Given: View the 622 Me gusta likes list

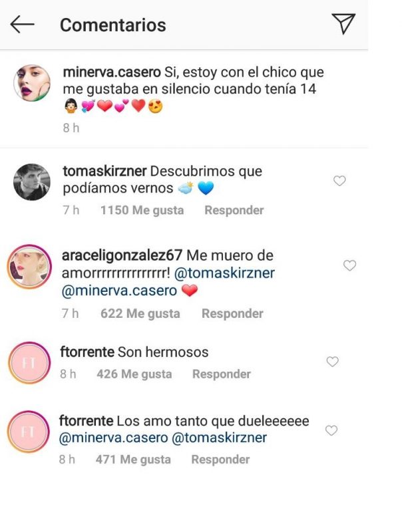Looking at the screenshot, I should pos(140,313).
